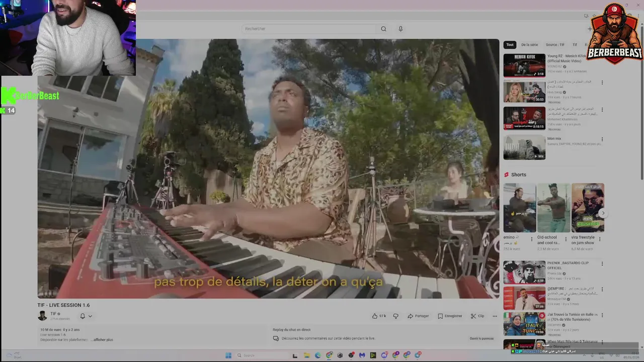Expand notification options chevron next to bell
644x362 pixels.
[90, 316]
